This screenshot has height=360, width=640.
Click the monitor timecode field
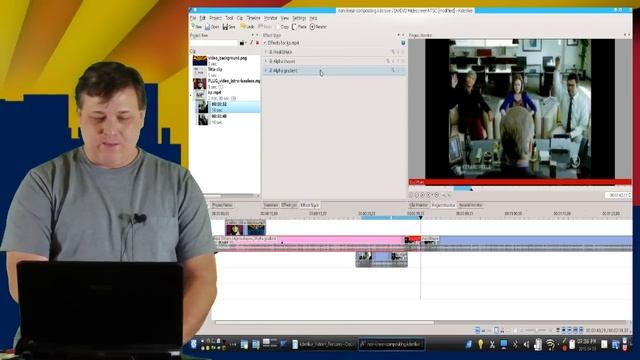[x=617, y=196]
